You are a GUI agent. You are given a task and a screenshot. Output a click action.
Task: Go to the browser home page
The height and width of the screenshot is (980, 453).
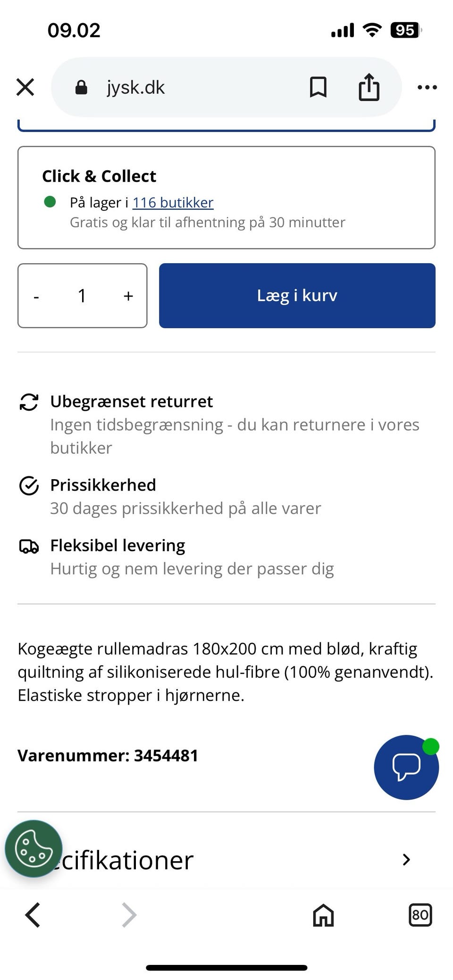tap(323, 915)
